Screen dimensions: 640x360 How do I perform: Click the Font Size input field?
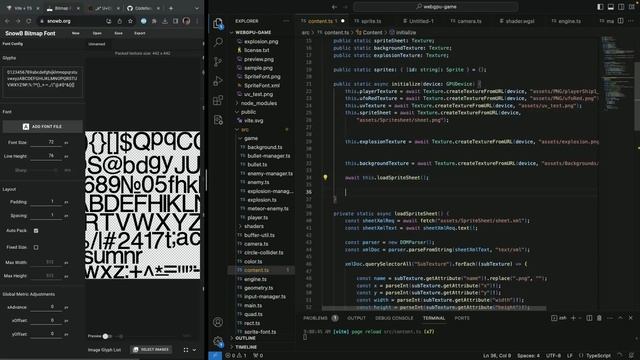(46, 142)
